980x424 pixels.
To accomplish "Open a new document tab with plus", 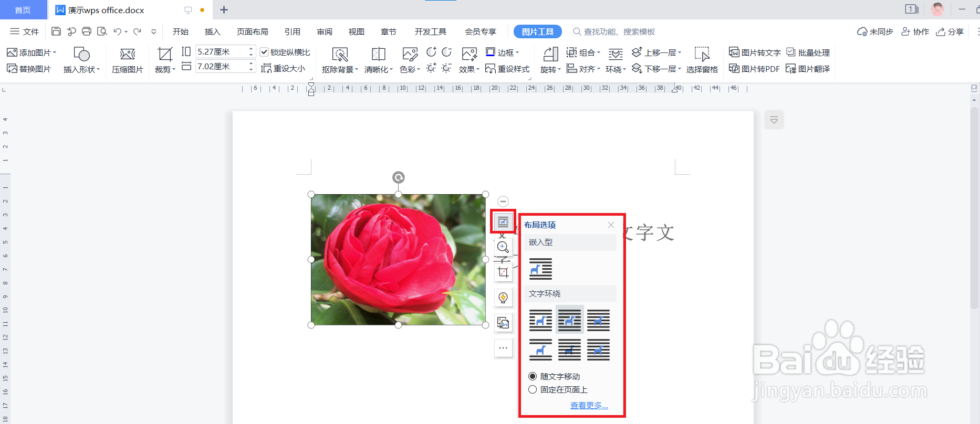I will tap(224, 10).
